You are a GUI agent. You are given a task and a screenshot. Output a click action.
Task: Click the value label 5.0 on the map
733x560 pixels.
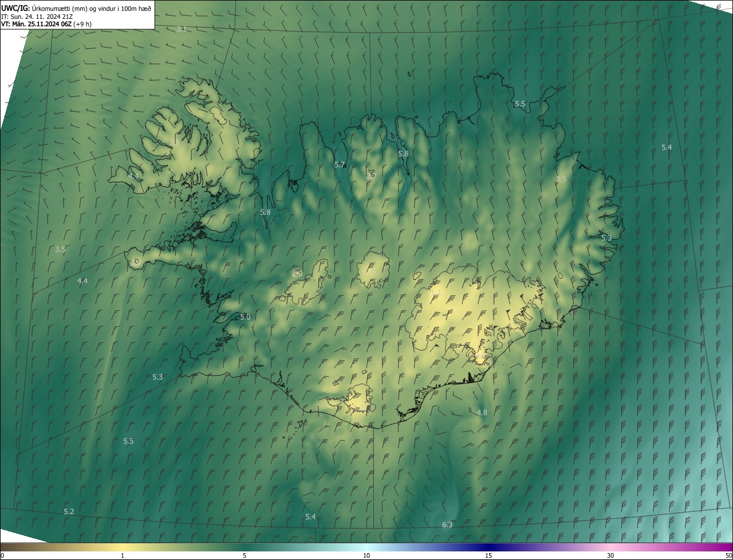click(x=245, y=317)
